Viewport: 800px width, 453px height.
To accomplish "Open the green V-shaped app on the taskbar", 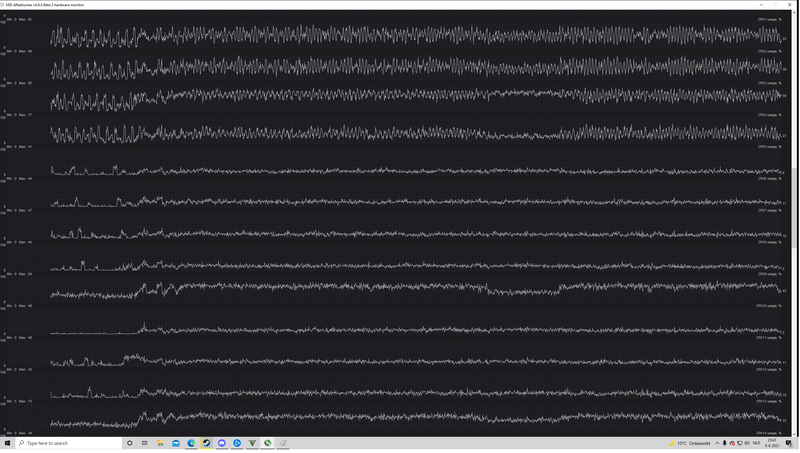I will 252,443.
